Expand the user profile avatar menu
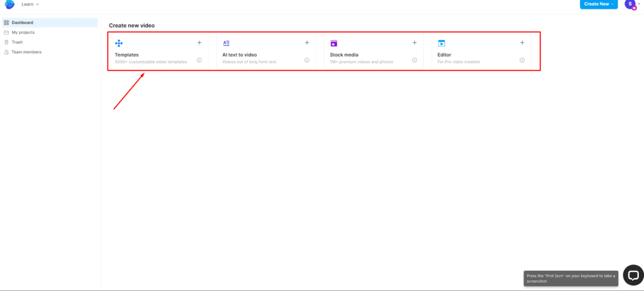This screenshot has height=291, width=644. click(x=631, y=4)
